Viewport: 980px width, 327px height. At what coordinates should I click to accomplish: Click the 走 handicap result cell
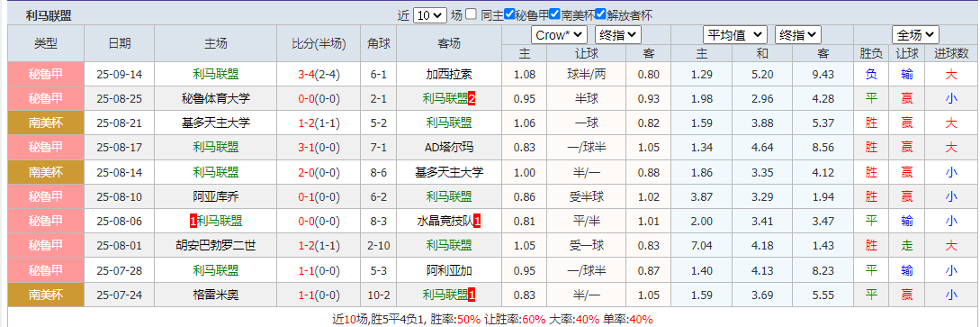pyautogui.click(x=907, y=246)
